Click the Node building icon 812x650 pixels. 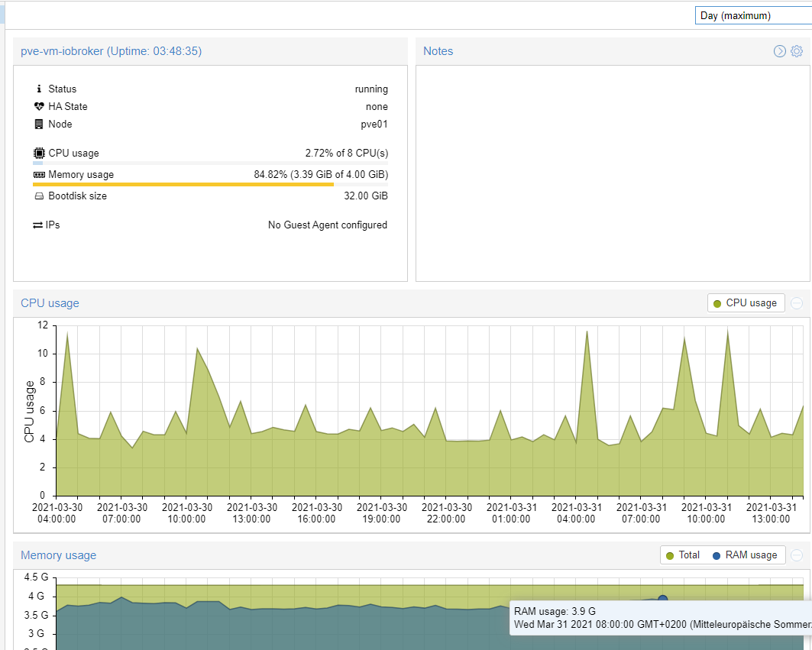(x=39, y=125)
